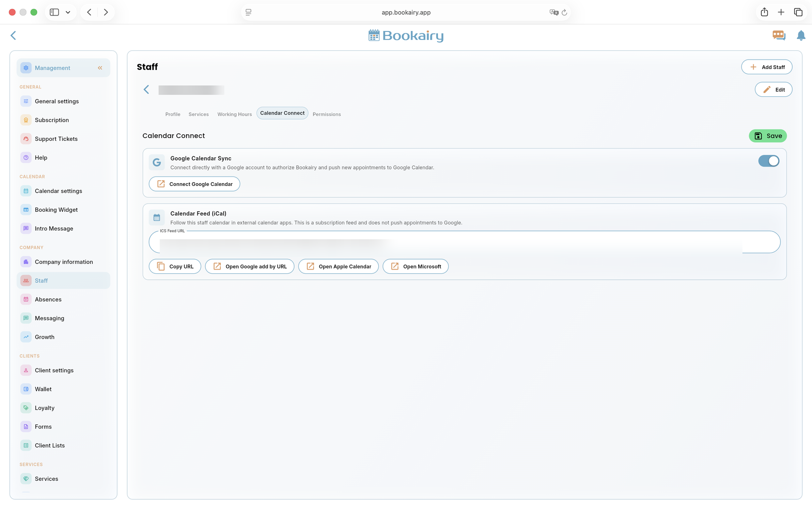
Task: Switch to the Services tab
Action: click(199, 115)
